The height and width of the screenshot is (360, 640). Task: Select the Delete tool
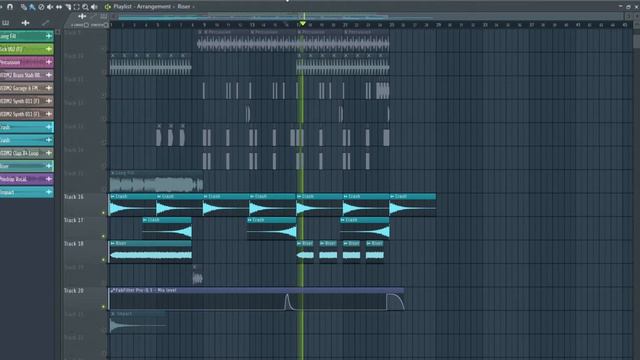pos(41,7)
